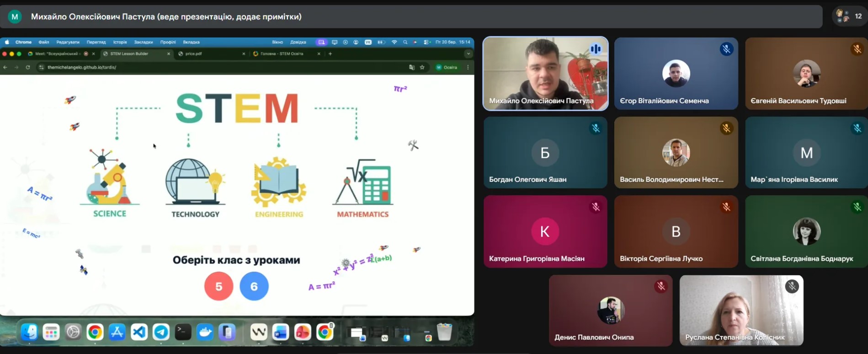
Task: Bookmark this page with star icon
Action: click(x=422, y=67)
